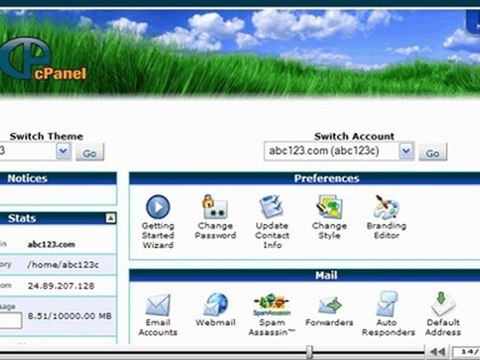The image size is (480, 360).
Task: Click the Switch Account label
Action: [354, 136]
